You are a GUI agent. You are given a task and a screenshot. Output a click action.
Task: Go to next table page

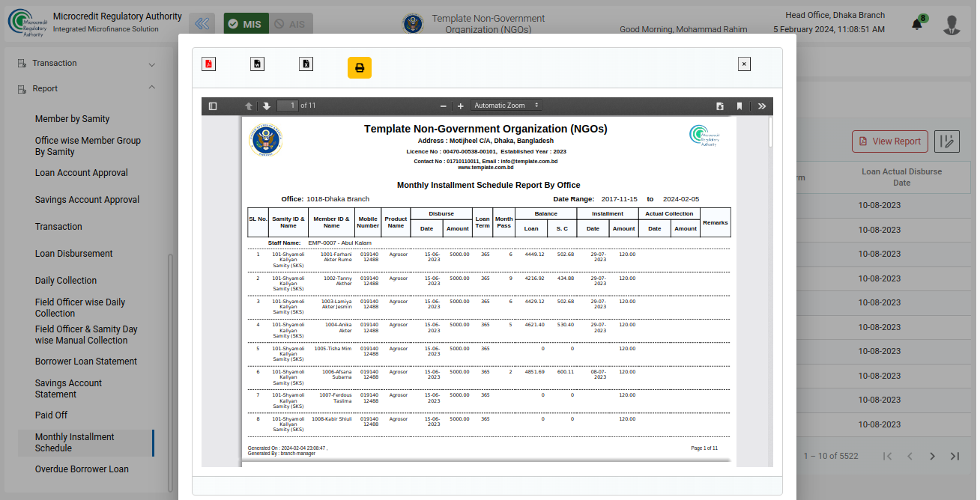(x=932, y=456)
